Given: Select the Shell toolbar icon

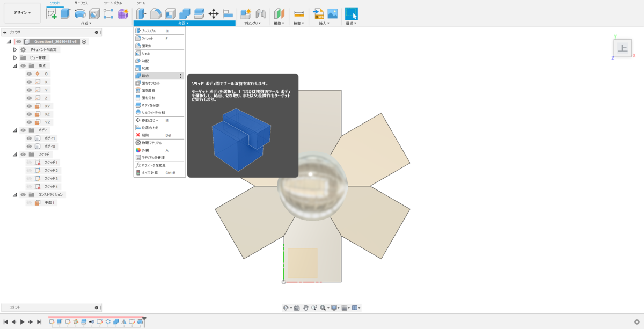Looking at the screenshot, I should pos(170,14).
